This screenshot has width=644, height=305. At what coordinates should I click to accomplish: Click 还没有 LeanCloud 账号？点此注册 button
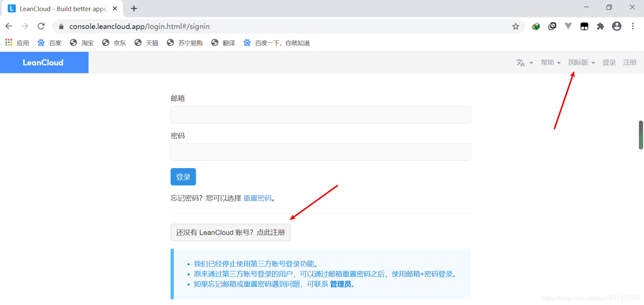point(230,232)
